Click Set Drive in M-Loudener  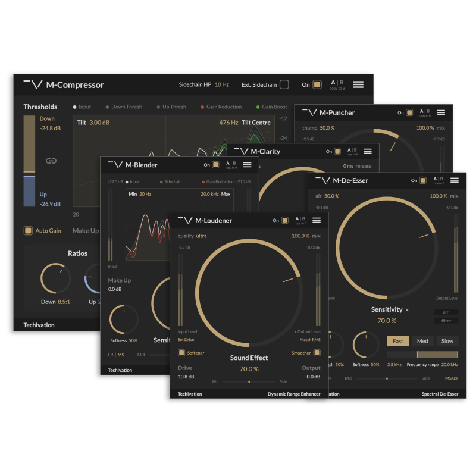pyautogui.click(x=186, y=339)
